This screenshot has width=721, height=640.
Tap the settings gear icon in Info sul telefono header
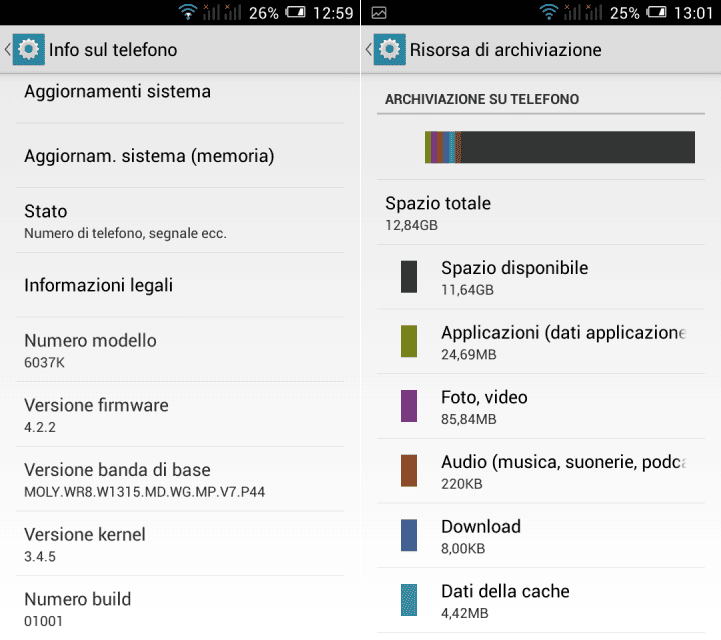tap(29, 49)
